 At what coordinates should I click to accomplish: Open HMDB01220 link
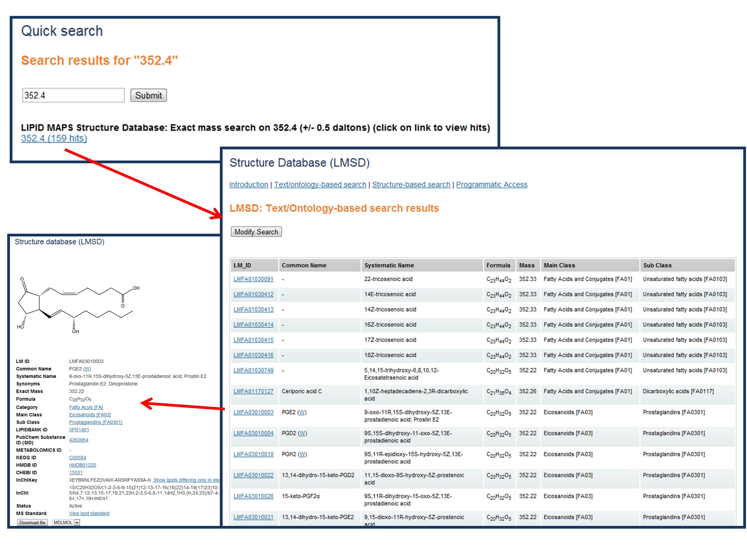coord(82,465)
